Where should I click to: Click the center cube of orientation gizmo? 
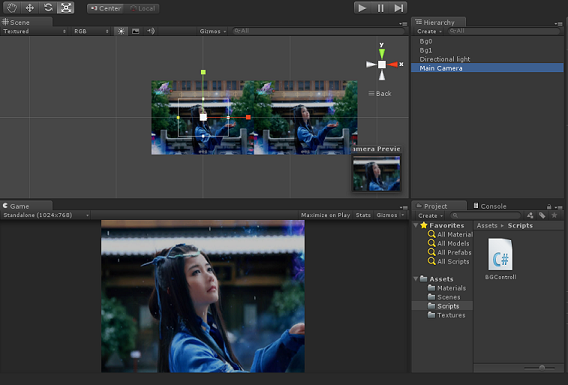click(382, 64)
